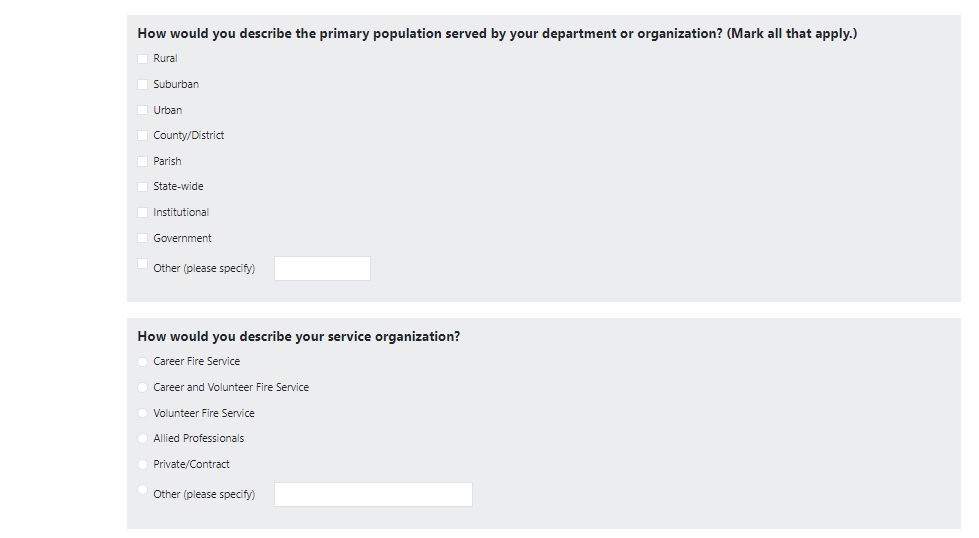Click the Rural label text
Screen dimensions: 979x538
165,59
